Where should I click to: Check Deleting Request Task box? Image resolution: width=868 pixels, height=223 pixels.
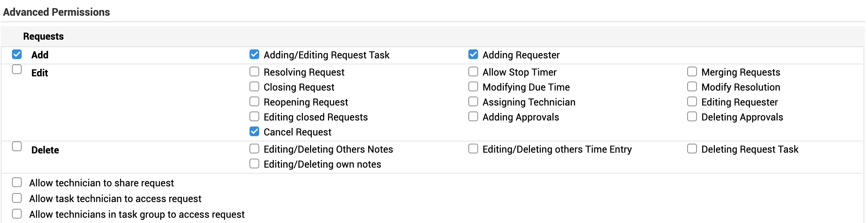click(x=692, y=149)
